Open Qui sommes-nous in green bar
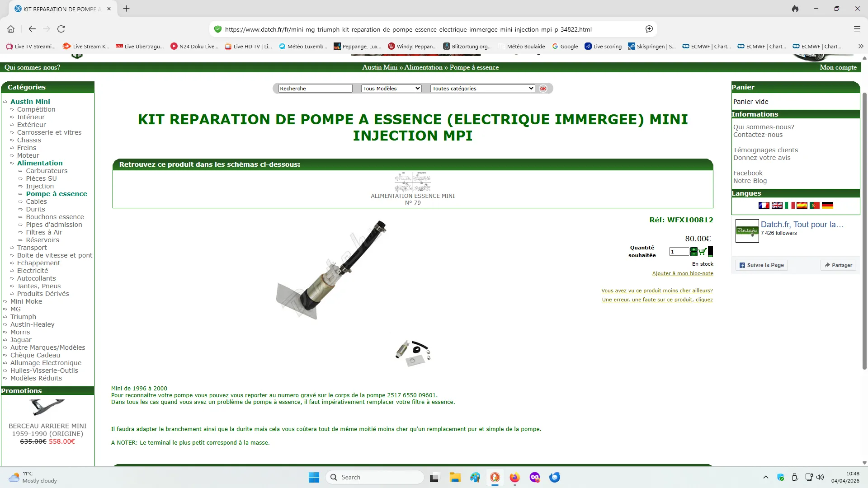868x488 pixels. [x=32, y=67]
